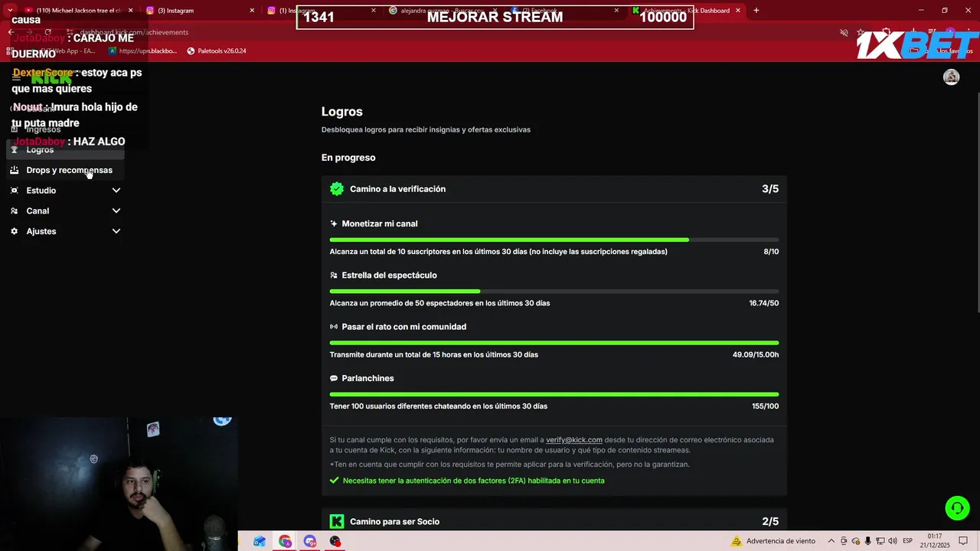
Task: Open the OBS taskbar icon
Action: pyautogui.click(x=335, y=541)
